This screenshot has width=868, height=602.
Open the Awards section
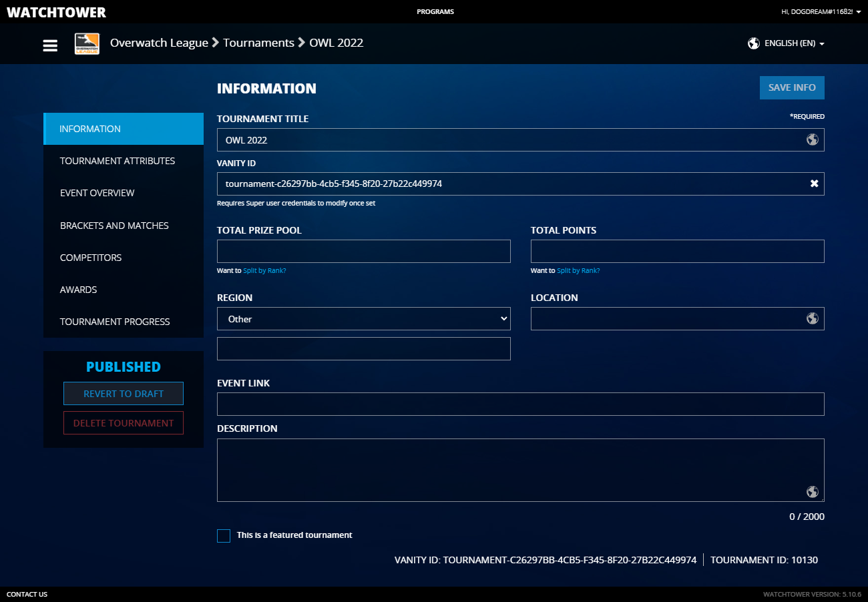tap(124, 290)
